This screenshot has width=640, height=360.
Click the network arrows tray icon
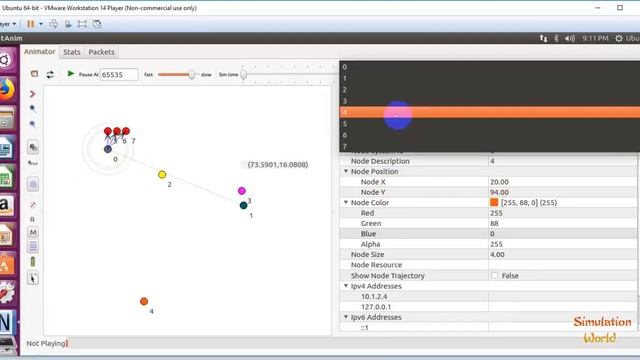tap(543, 38)
